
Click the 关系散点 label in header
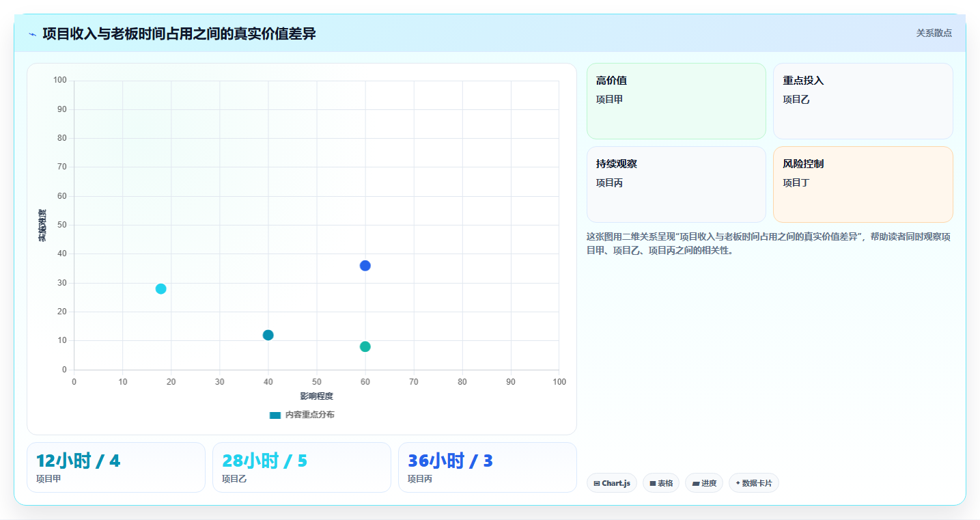click(x=934, y=33)
